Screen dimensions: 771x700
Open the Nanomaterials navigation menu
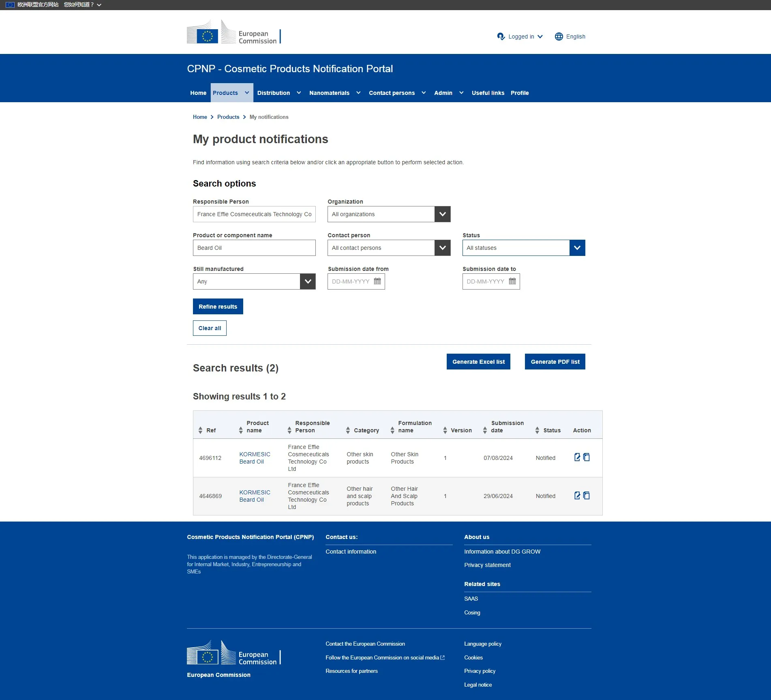pos(335,93)
